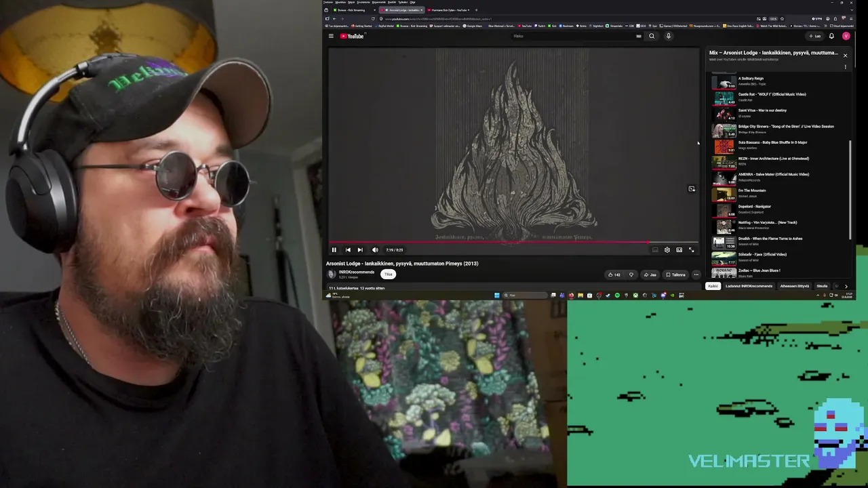Subscribe with the Tilaa button

388,274
